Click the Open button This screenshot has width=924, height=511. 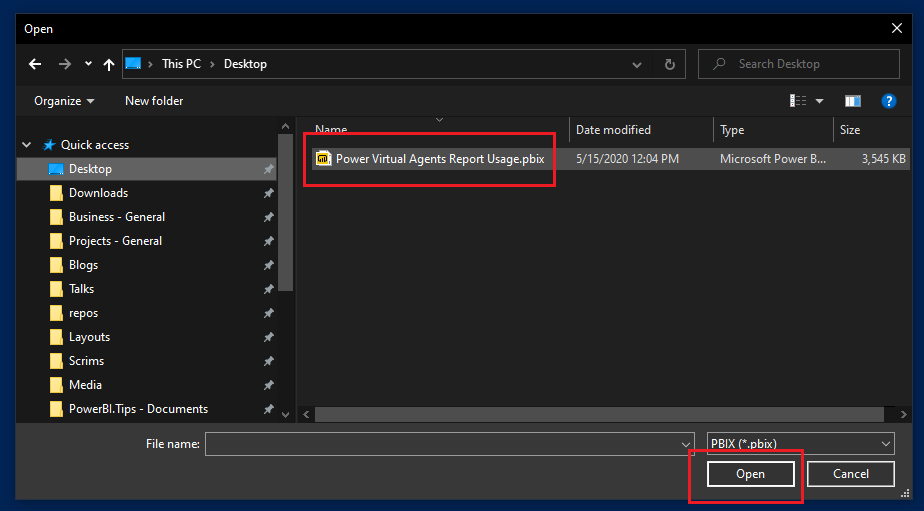tap(750, 474)
